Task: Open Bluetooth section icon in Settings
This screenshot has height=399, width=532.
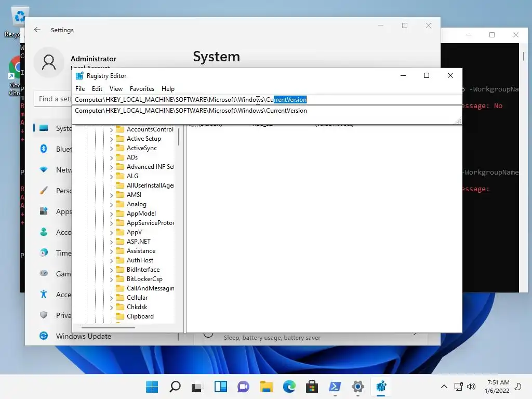Action: [44, 149]
